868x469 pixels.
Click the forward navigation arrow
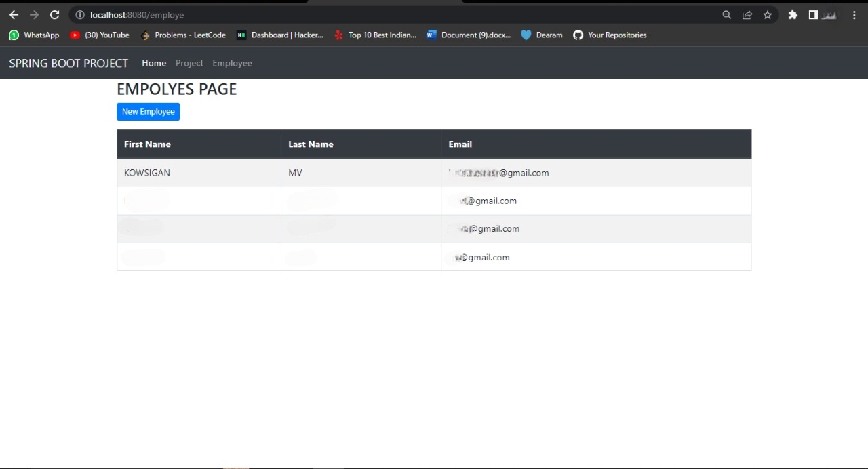[x=34, y=14]
